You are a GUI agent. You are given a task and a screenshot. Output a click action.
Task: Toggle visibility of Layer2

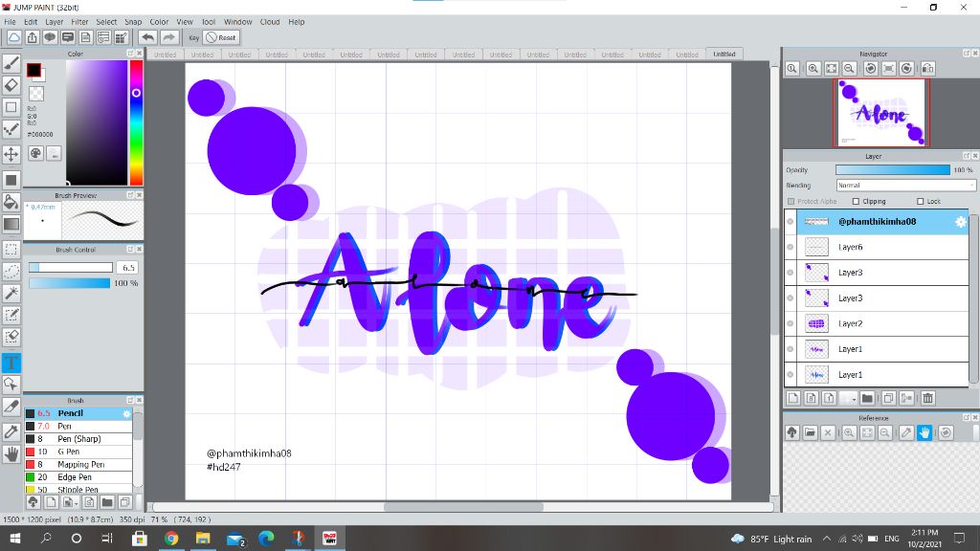coord(791,323)
